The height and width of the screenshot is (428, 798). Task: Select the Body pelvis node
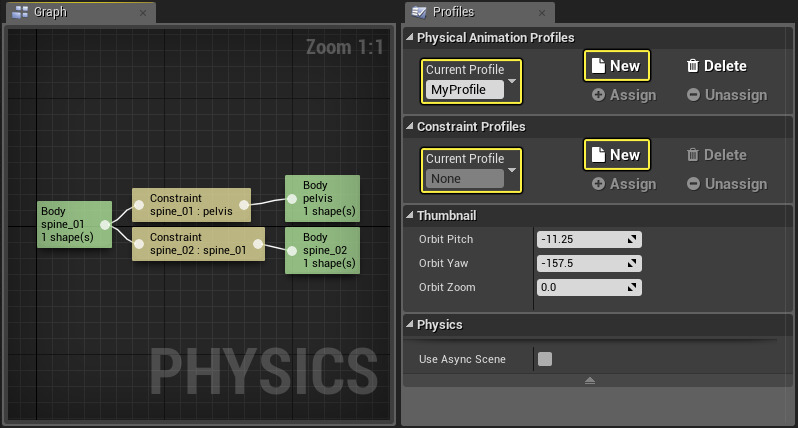coord(322,199)
